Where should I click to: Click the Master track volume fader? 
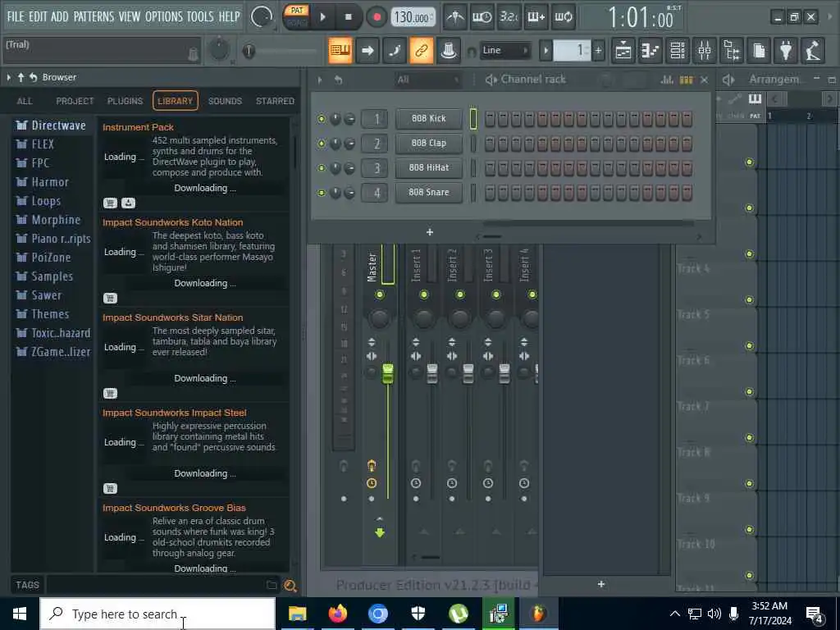[x=388, y=373]
